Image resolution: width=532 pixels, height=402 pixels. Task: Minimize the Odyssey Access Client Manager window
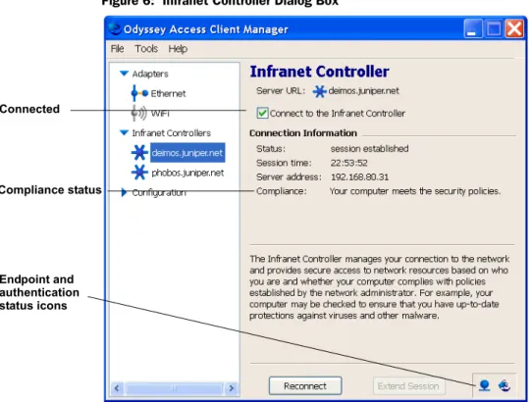[x=473, y=28]
